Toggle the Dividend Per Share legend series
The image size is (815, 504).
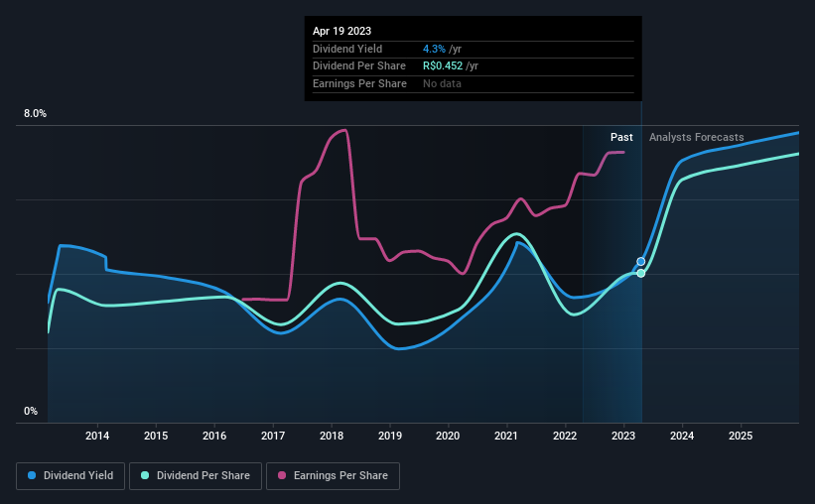point(196,476)
